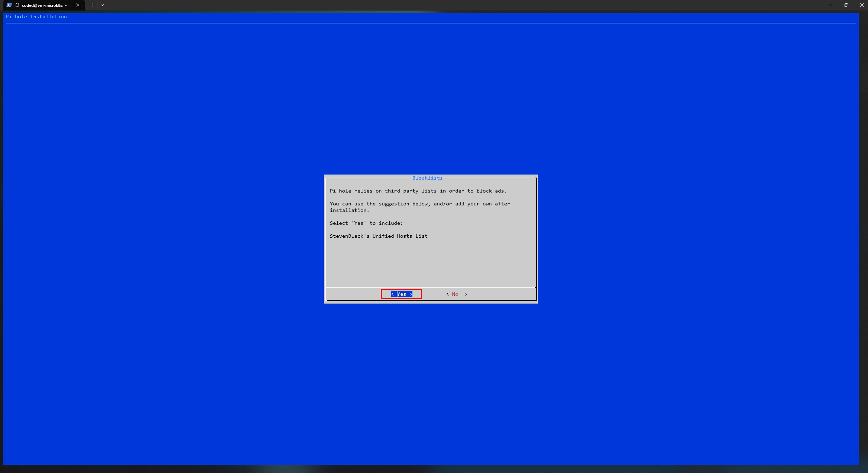Select the Yes button in Blocklists dialog
The width and height of the screenshot is (868, 473).
(x=402, y=294)
